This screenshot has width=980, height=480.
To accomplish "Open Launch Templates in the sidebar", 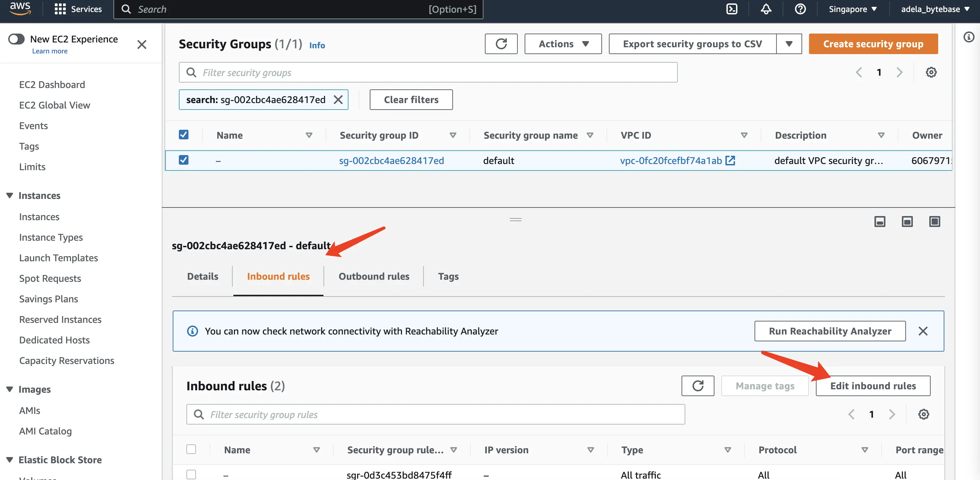I will 59,258.
